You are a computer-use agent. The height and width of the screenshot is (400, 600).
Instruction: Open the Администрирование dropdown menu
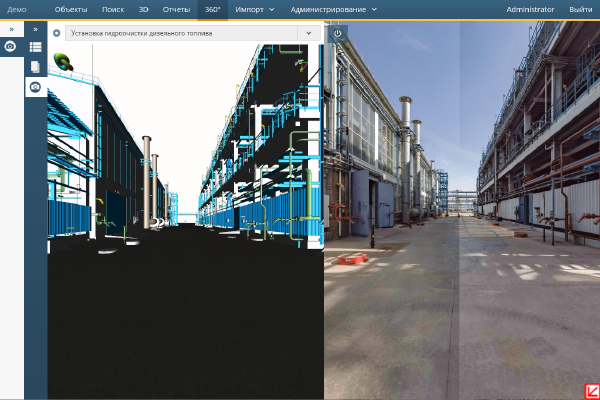point(333,9)
